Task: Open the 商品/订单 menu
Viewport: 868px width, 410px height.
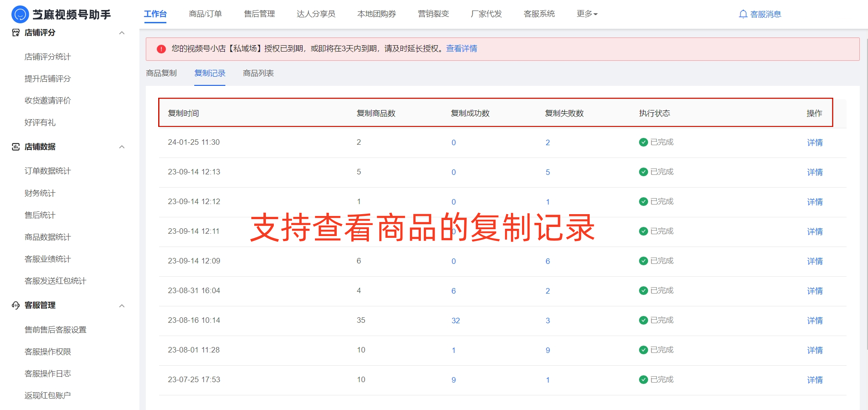Action: pyautogui.click(x=205, y=14)
